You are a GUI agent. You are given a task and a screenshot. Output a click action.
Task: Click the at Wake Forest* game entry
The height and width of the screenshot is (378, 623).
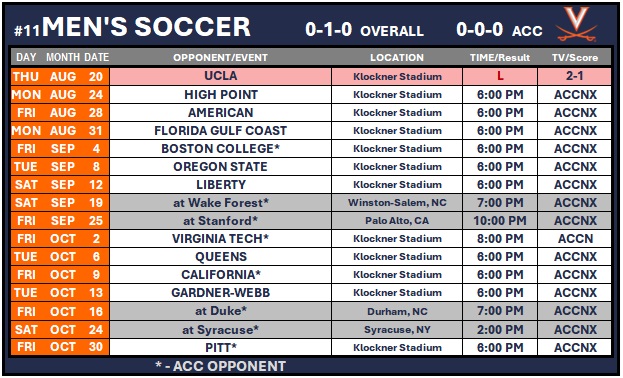tap(221, 203)
